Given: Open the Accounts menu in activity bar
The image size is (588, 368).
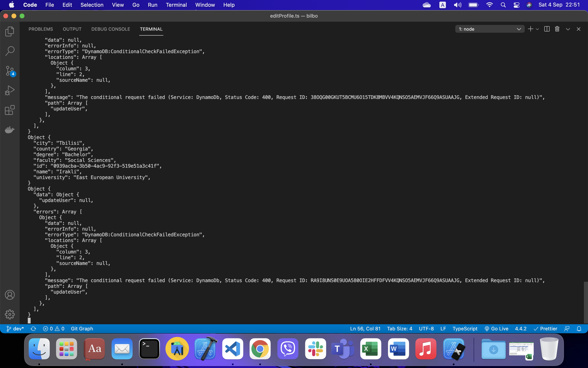Looking at the screenshot, I should click(x=10, y=295).
